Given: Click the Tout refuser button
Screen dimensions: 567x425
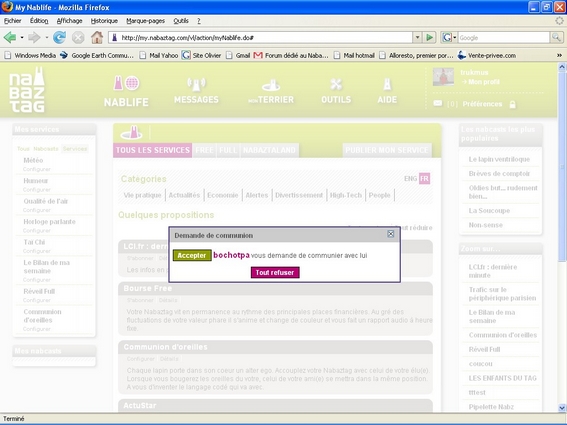Looking at the screenshot, I should tap(275, 272).
